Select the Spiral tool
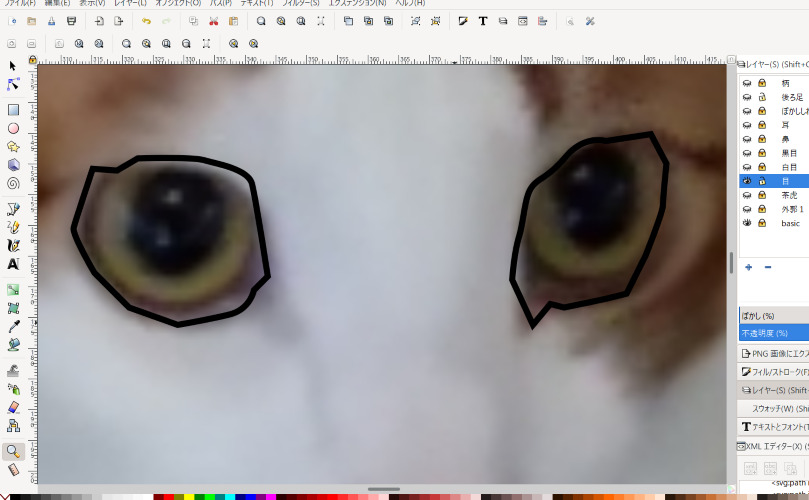This screenshot has height=500, width=809. (x=13, y=183)
